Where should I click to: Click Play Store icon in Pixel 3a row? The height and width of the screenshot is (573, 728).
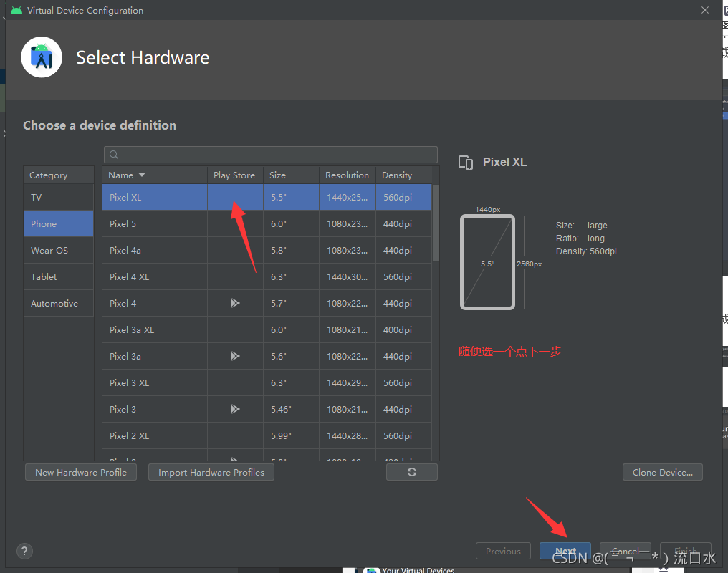click(235, 356)
